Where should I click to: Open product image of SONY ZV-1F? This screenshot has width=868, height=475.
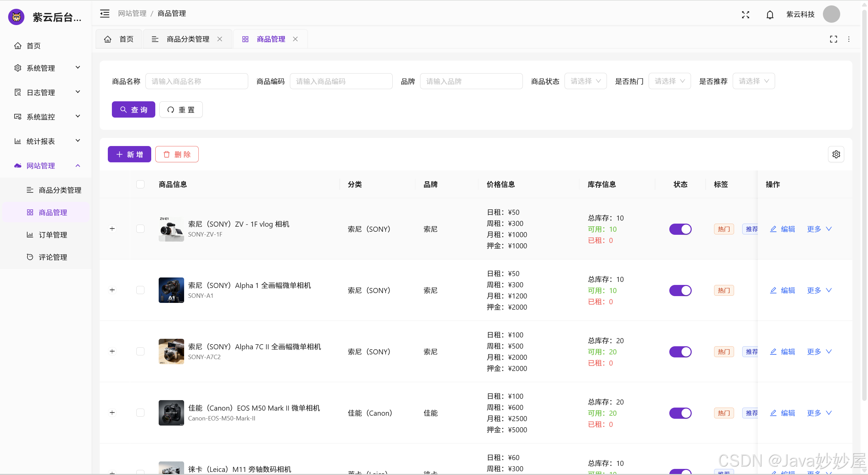[x=171, y=229]
